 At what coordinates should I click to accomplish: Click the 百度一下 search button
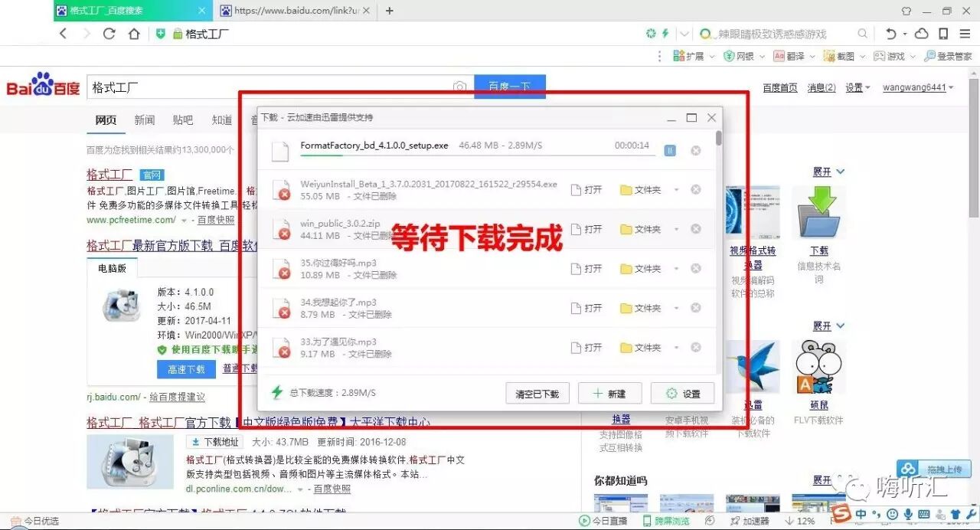point(510,87)
